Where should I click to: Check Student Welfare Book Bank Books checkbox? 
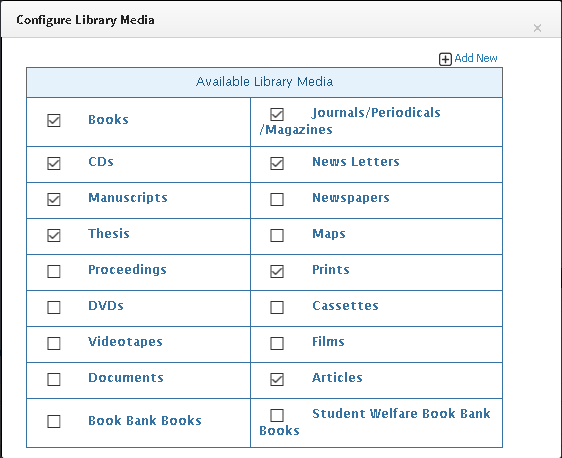pos(277,416)
